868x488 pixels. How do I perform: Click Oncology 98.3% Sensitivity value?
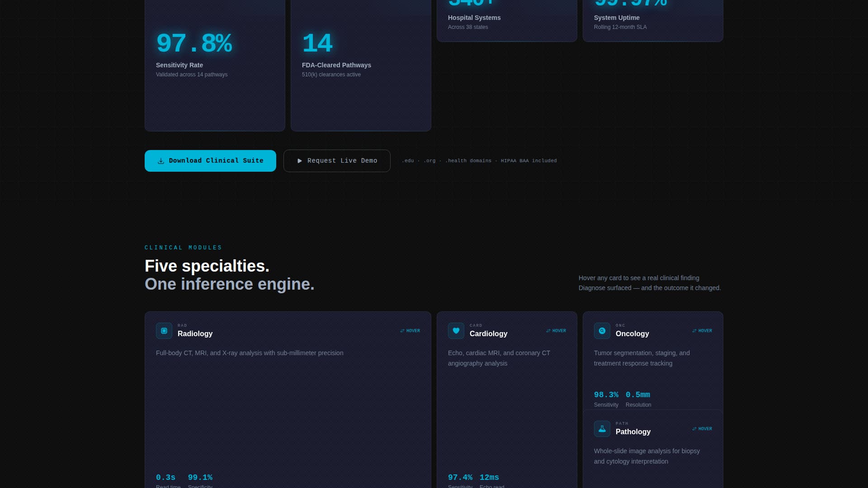click(606, 395)
